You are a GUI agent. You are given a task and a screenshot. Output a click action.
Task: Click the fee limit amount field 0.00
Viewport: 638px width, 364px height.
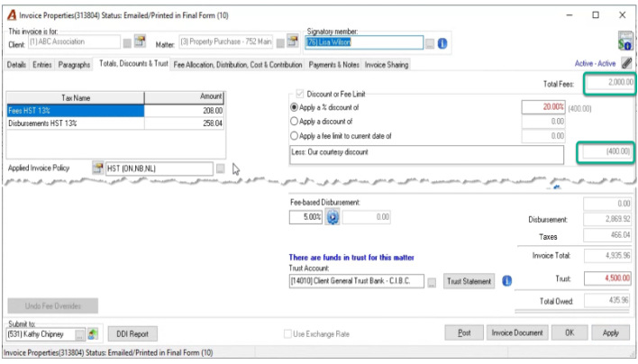pyautogui.click(x=543, y=136)
